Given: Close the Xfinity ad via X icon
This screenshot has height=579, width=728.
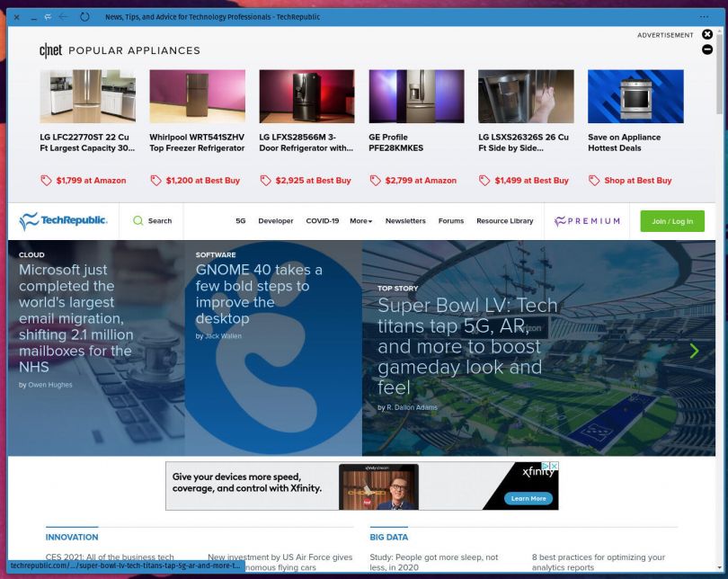Looking at the screenshot, I should pyautogui.click(x=555, y=467).
